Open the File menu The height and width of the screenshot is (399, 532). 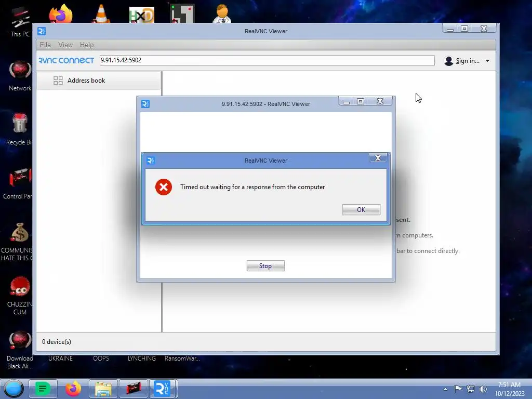click(x=45, y=45)
